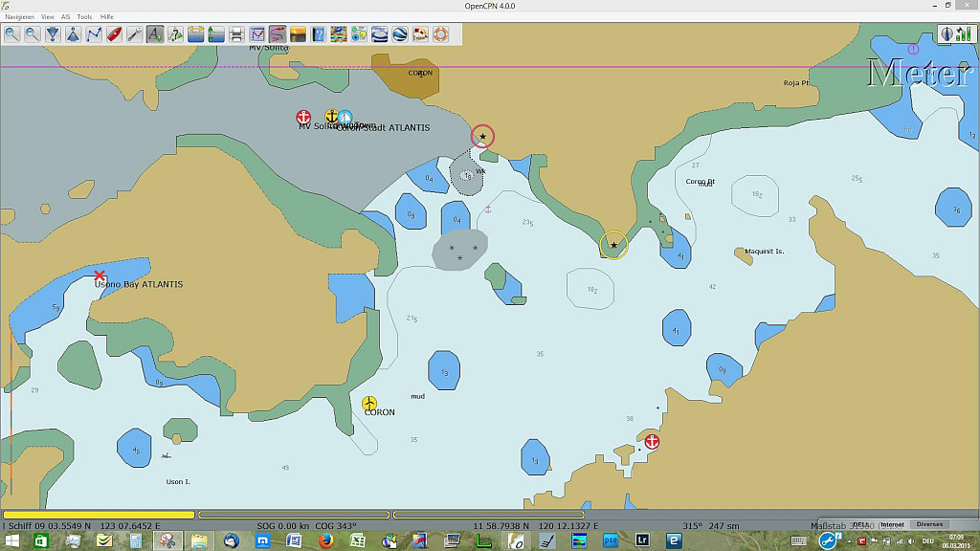Screen dimensions: 980x551
Task: Click the zoom out magnifier tool
Action: [x=33, y=34]
